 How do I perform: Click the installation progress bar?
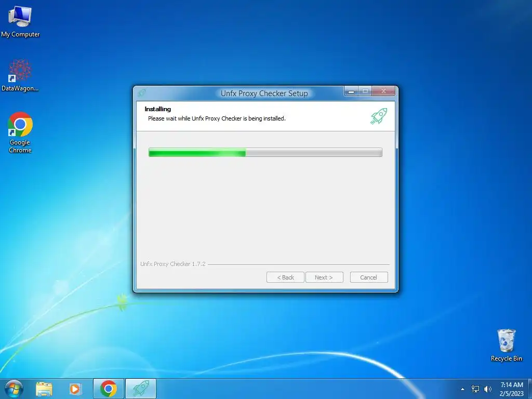(x=265, y=152)
